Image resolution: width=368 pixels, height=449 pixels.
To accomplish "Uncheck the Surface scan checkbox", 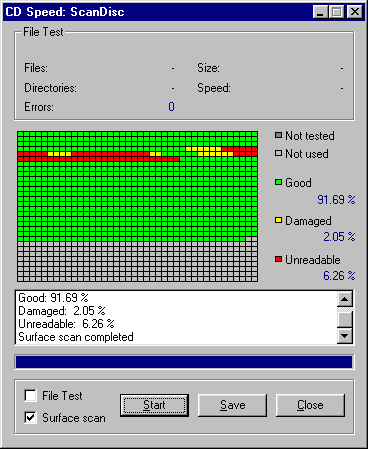I will pyautogui.click(x=31, y=417).
